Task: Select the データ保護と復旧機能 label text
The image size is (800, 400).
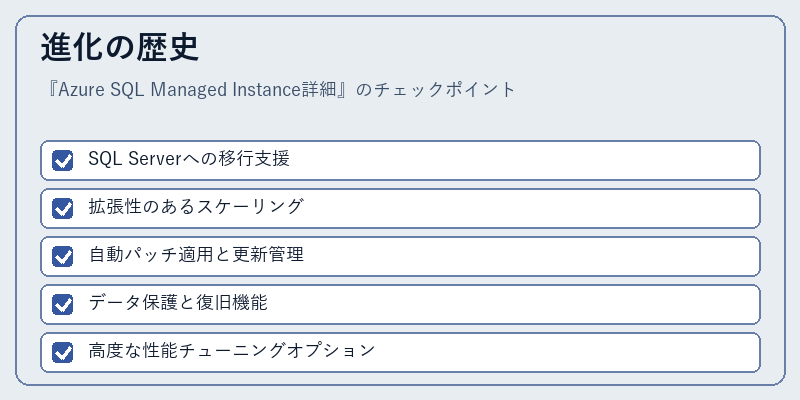Action: coord(178,303)
